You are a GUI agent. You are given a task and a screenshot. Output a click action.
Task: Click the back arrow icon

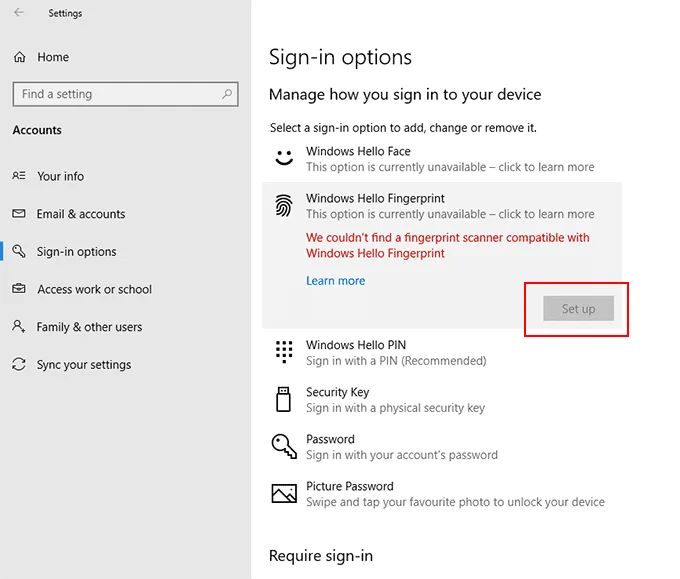pos(19,13)
